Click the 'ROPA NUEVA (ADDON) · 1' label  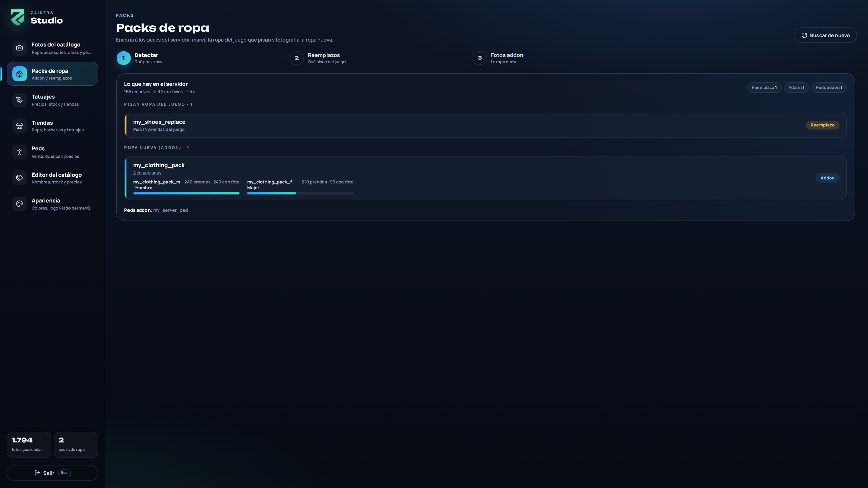pos(157,148)
